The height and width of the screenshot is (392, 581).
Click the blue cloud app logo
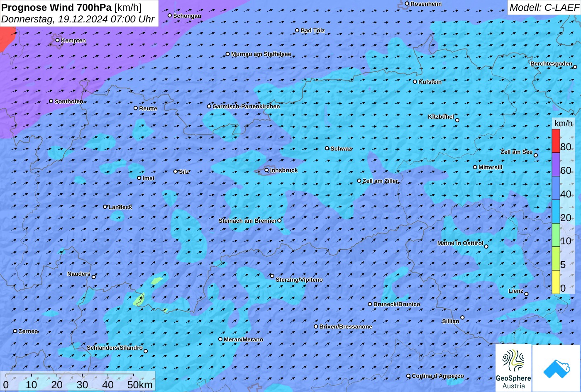coord(556,368)
